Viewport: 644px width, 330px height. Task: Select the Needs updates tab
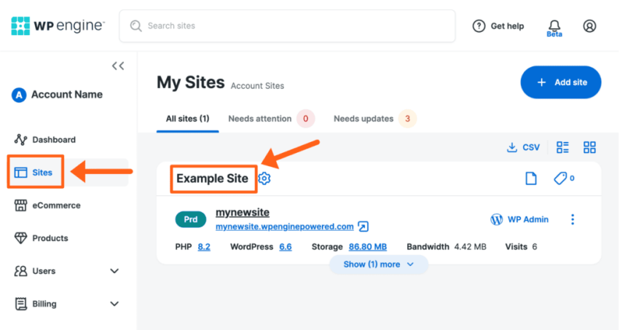[x=374, y=119]
